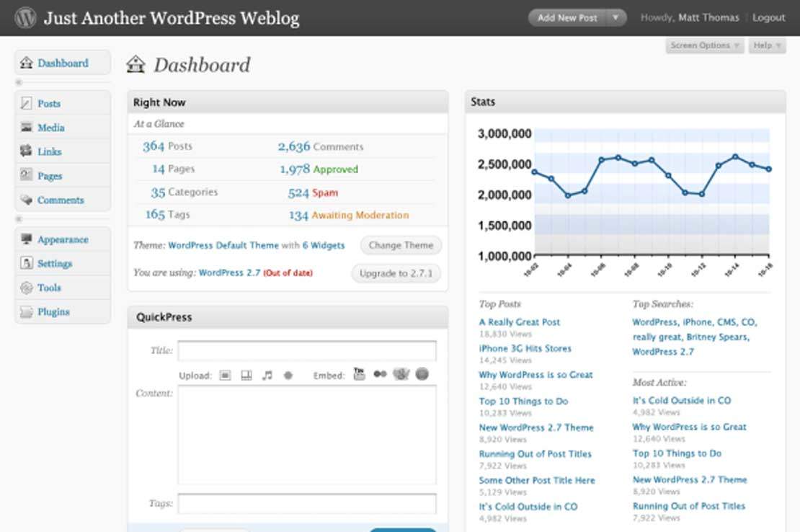800x532 pixels.
Task: Click the Dashboard house icon in sidebar
Action: coord(26,63)
